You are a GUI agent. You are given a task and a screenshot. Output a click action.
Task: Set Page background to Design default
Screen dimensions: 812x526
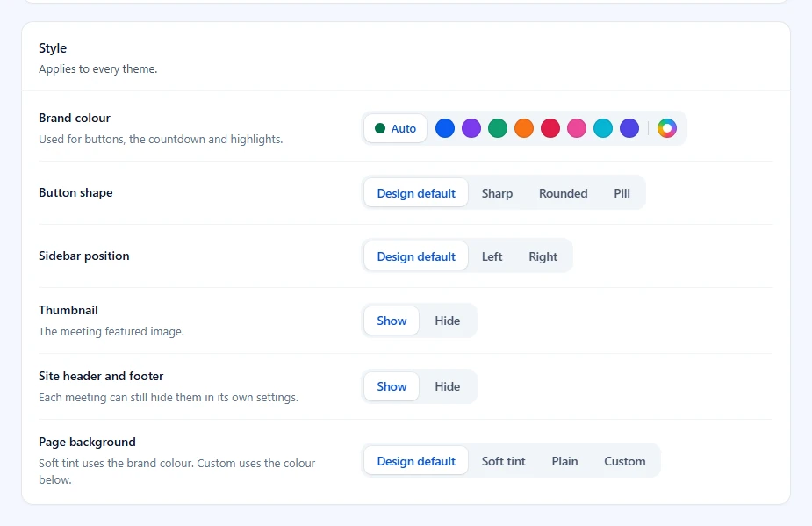[x=416, y=461]
